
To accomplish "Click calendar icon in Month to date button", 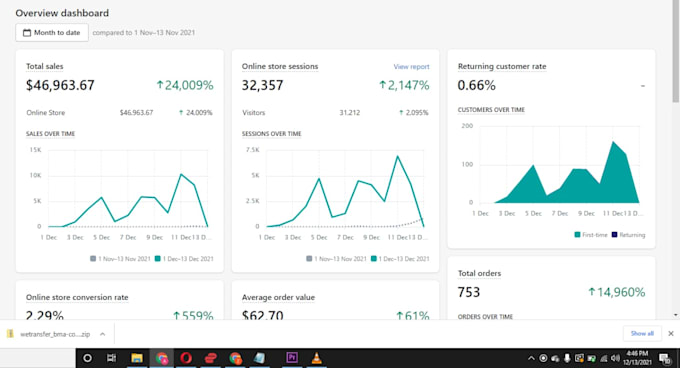I will [27, 33].
